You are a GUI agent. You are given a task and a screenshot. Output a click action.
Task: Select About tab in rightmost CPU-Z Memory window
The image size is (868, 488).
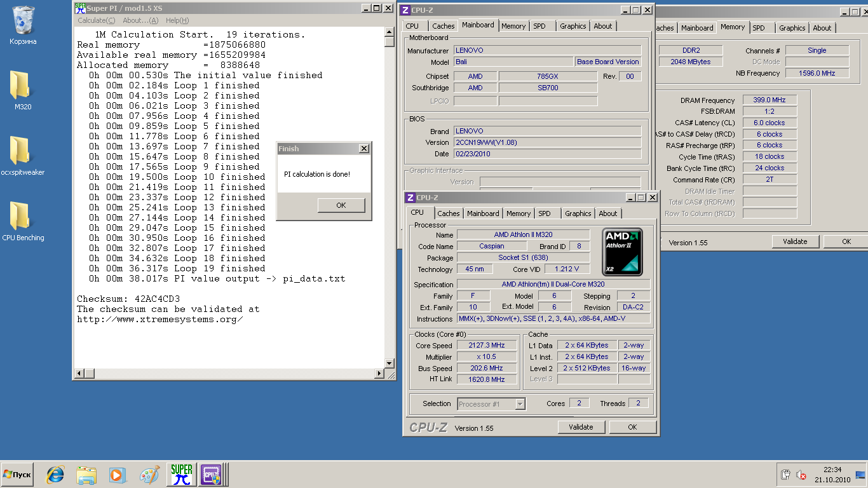pyautogui.click(x=822, y=28)
